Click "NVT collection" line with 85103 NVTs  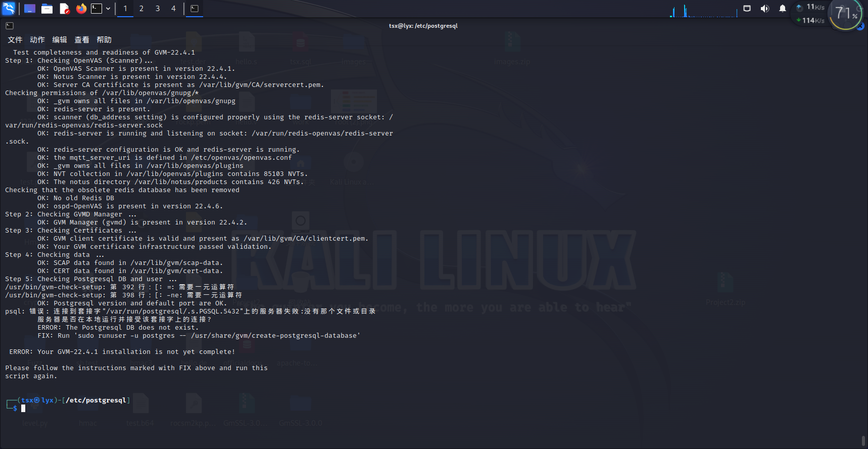(x=173, y=174)
